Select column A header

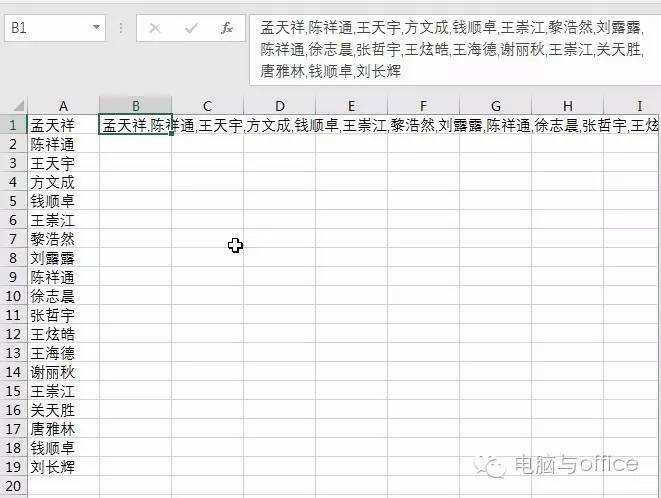63,105
